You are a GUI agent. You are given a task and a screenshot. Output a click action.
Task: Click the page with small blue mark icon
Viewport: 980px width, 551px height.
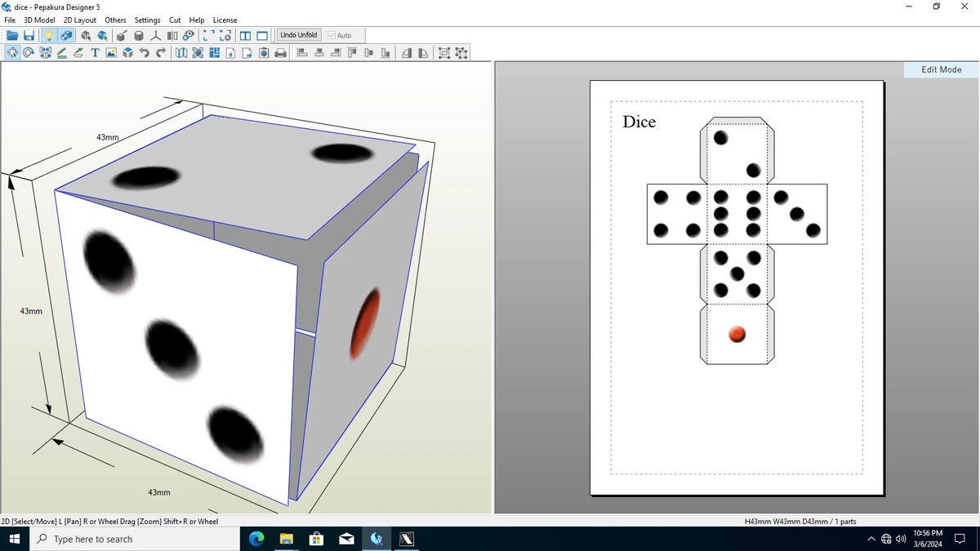pos(230,53)
